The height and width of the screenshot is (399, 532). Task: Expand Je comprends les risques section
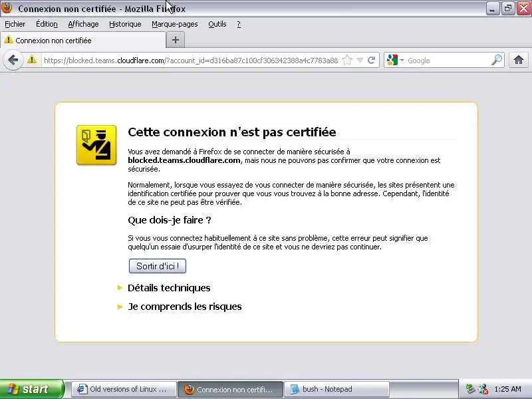184,307
